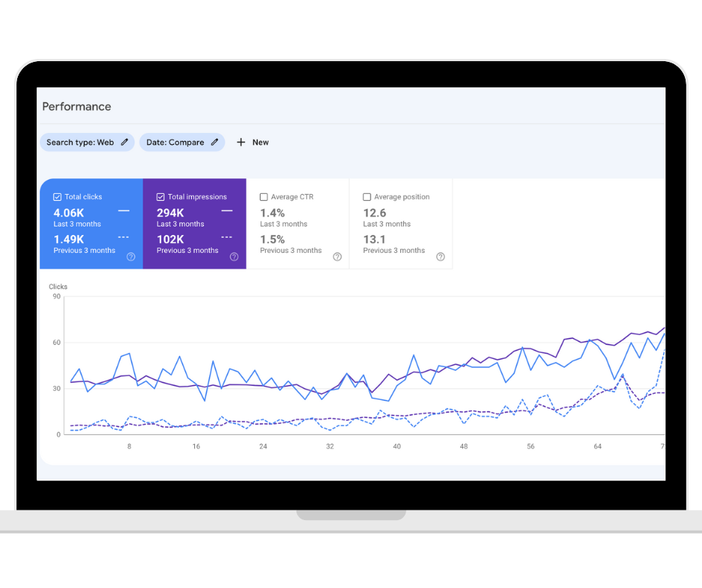702x588 pixels.
Task: Select the 1.4% CTR value
Action: [x=272, y=213]
